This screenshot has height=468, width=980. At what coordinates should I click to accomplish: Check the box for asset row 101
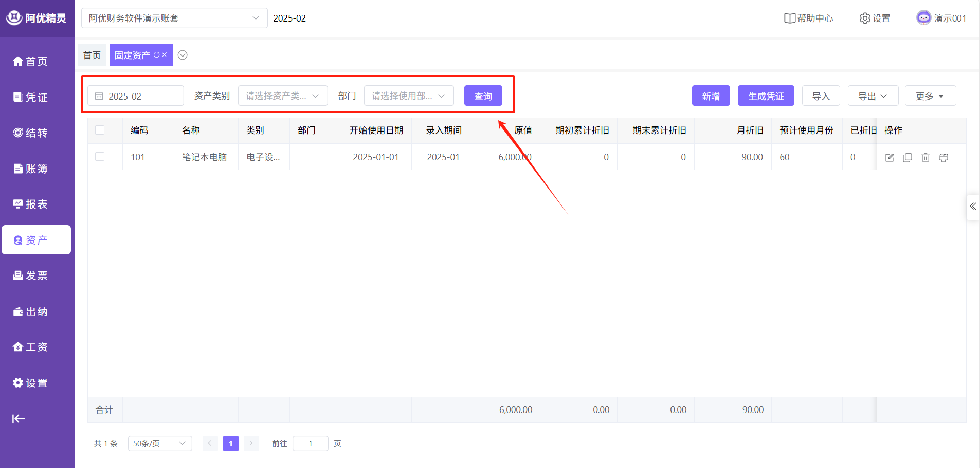tap(100, 157)
